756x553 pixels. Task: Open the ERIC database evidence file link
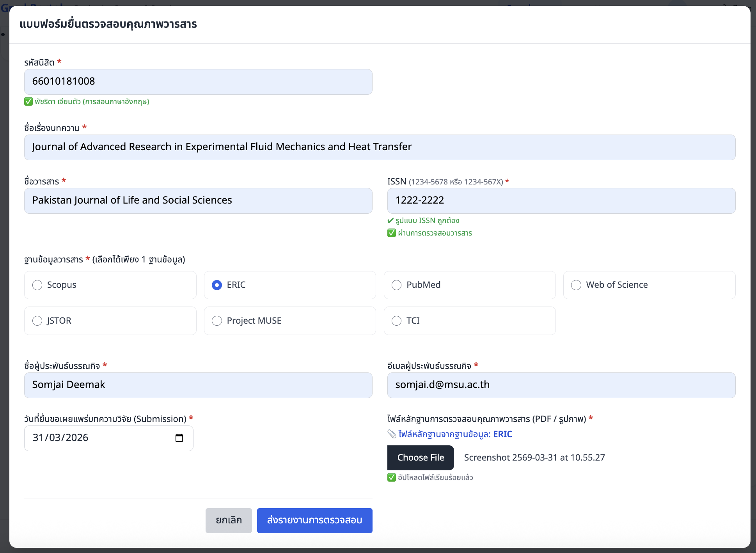click(x=455, y=434)
